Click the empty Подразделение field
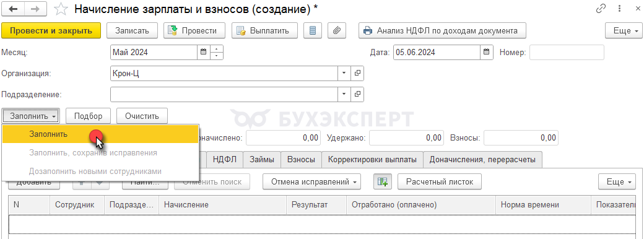Viewport: 644px width, 239px height. (x=224, y=94)
